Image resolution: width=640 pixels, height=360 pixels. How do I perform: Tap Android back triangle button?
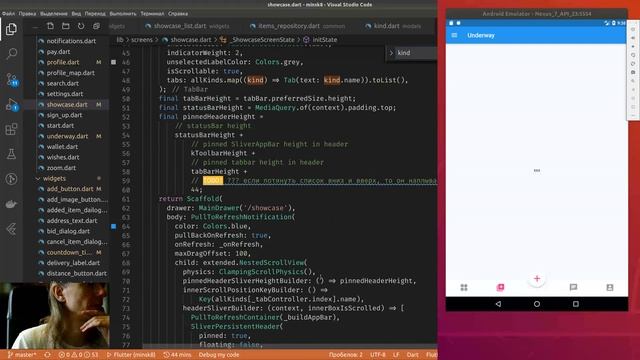click(x=498, y=304)
